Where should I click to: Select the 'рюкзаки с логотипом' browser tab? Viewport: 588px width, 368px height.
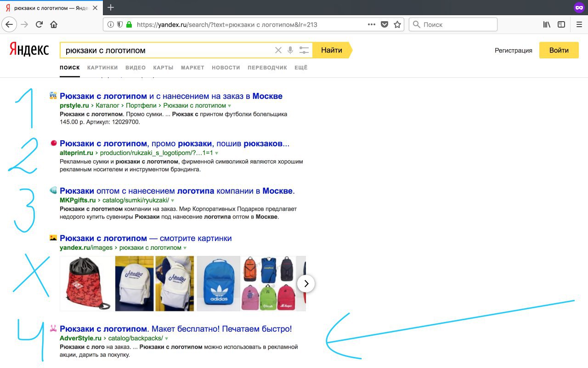(x=51, y=8)
